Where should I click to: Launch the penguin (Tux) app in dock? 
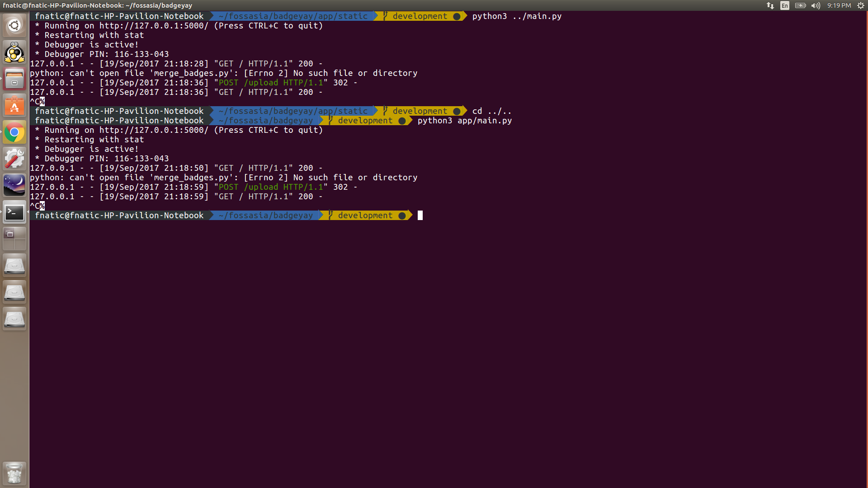(14, 52)
